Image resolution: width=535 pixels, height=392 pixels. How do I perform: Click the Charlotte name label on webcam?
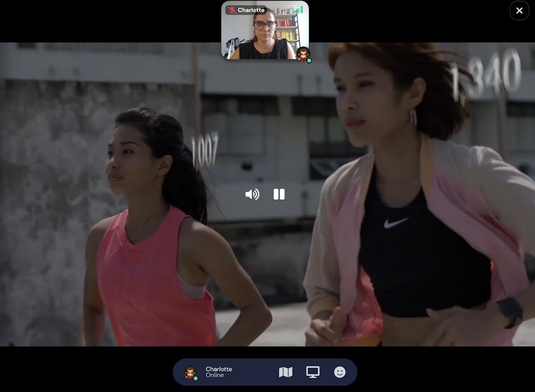coord(251,10)
